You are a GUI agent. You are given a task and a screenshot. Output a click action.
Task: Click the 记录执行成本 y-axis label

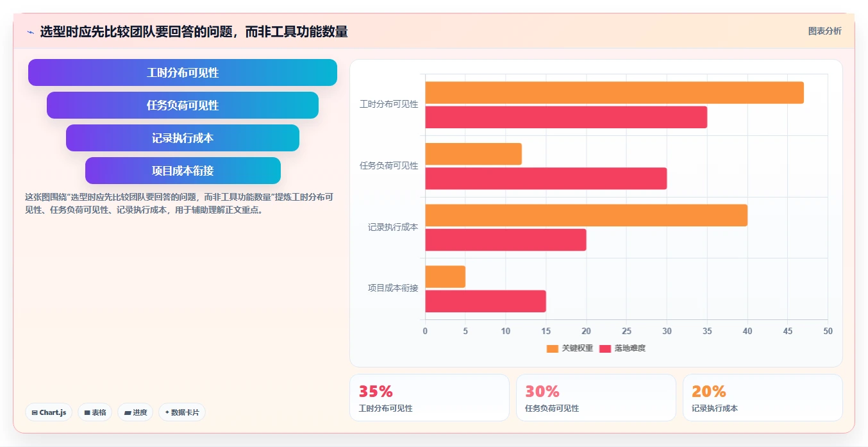click(x=393, y=227)
